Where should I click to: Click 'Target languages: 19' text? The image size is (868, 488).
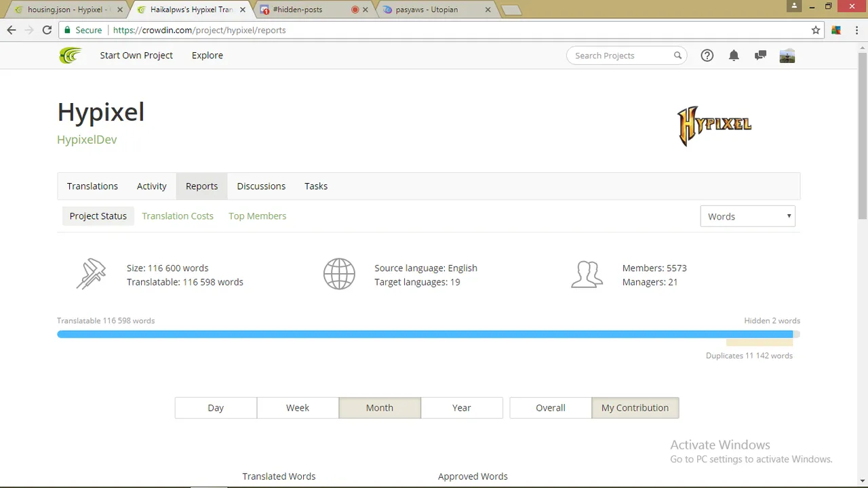point(417,282)
